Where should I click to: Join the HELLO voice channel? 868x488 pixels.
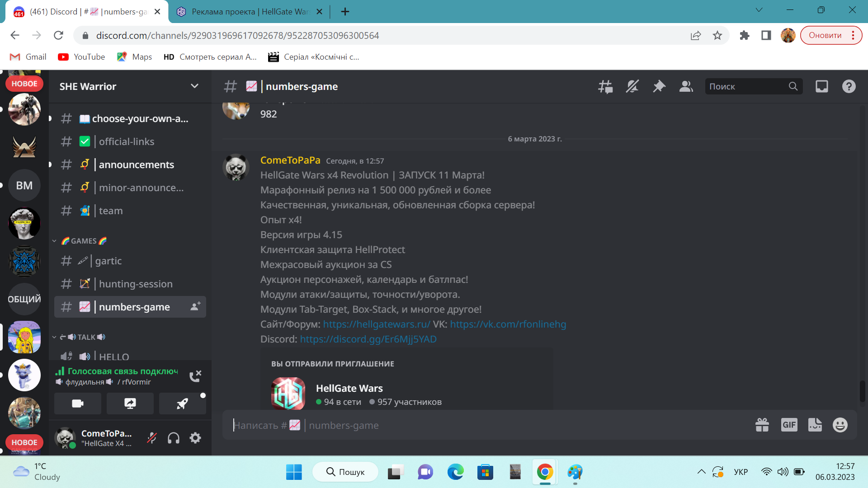(130, 356)
